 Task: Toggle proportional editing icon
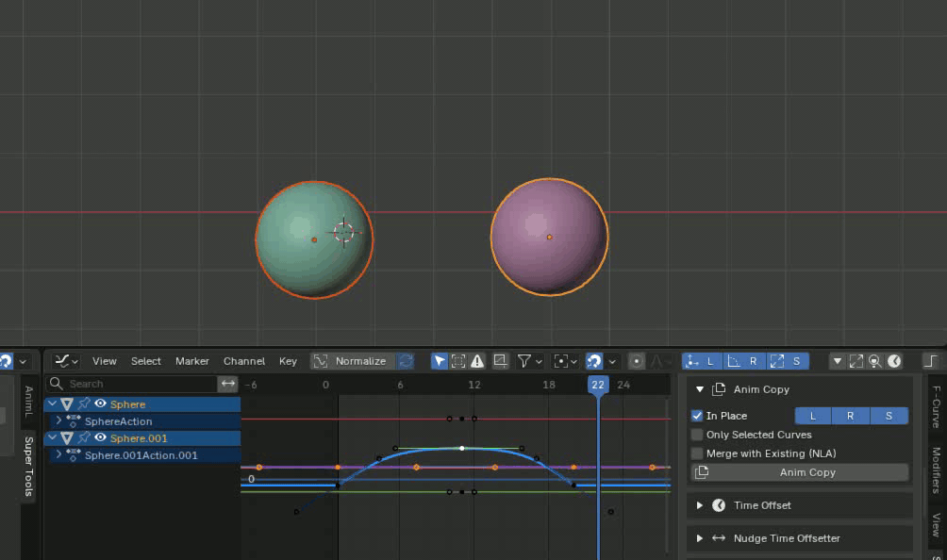636,361
